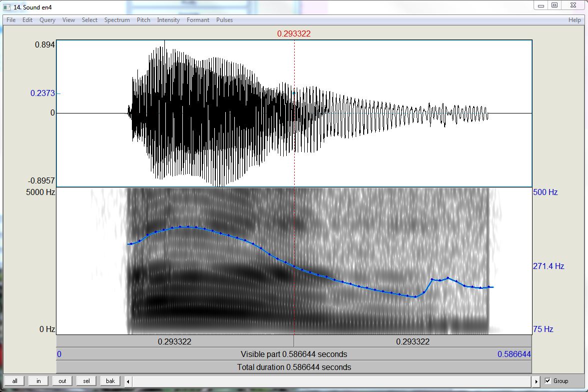Click the red cursor time 0.293322 label
This screenshot has width=588, height=392.
pos(294,34)
